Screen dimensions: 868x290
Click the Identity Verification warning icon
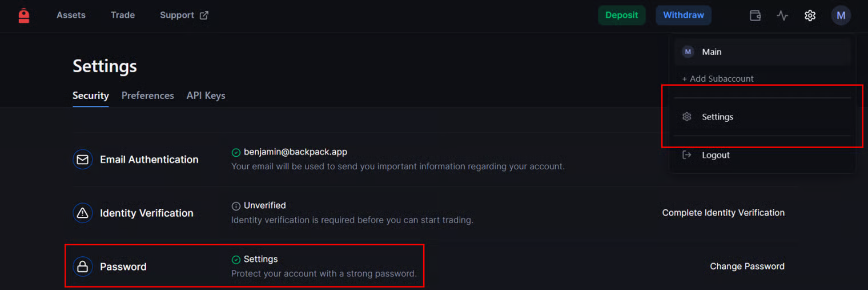point(83,213)
